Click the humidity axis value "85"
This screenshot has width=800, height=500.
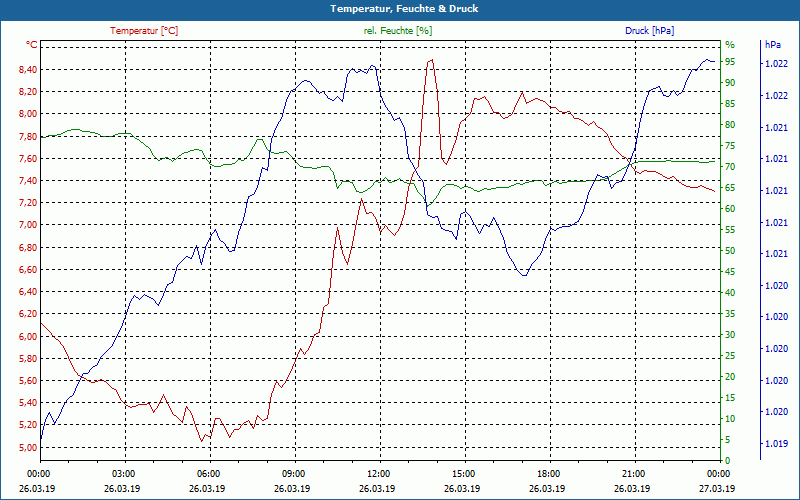click(x=730, y=104)
